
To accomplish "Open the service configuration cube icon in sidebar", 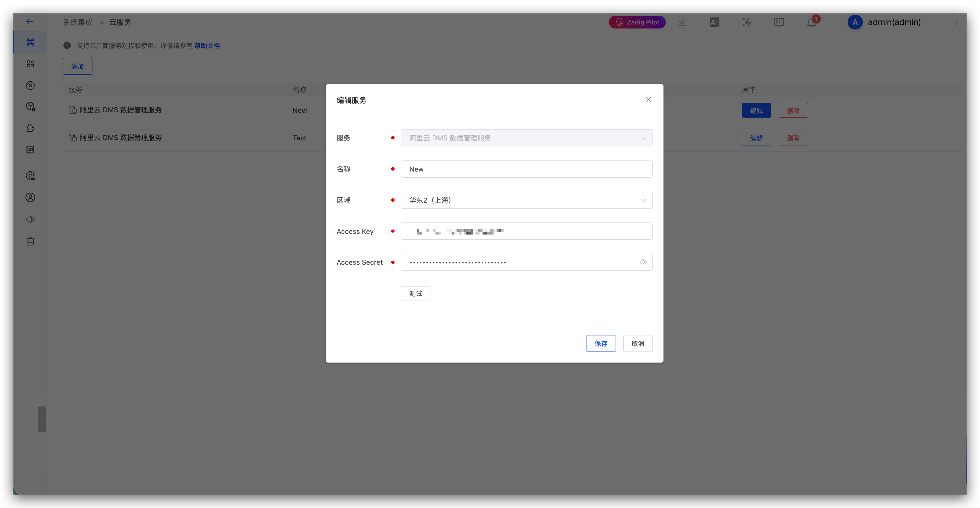I will [30, 107].
